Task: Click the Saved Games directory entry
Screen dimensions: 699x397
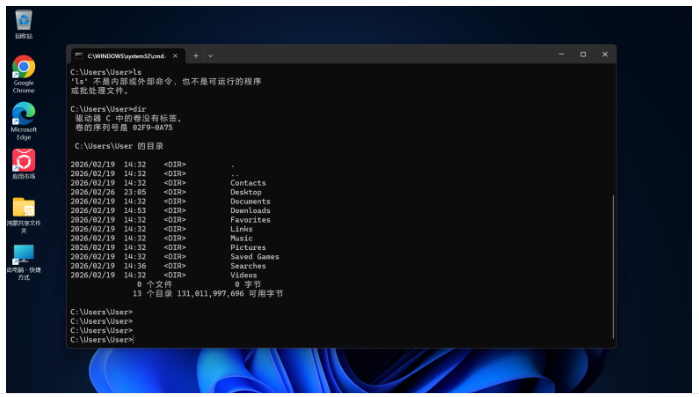Action: (255, 257)
